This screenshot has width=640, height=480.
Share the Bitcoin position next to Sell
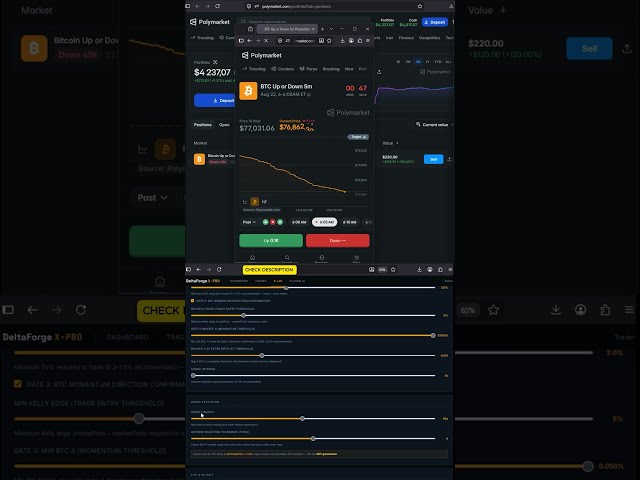[x=449, y=159]
